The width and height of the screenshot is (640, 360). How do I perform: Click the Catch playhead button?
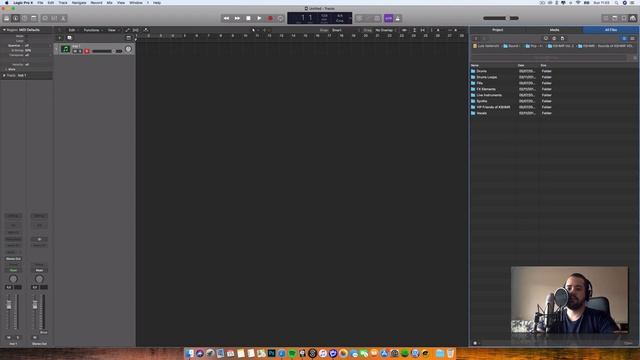pos(146,30)
